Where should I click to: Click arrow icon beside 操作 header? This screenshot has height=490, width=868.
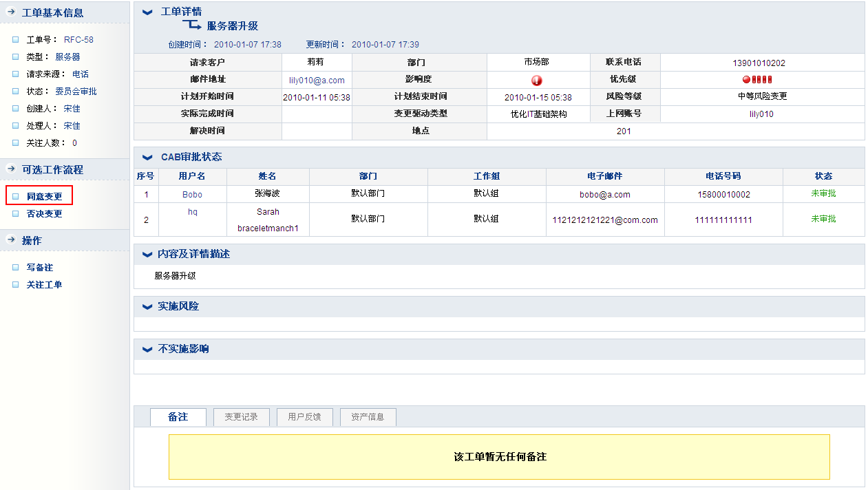pos(10,240)
